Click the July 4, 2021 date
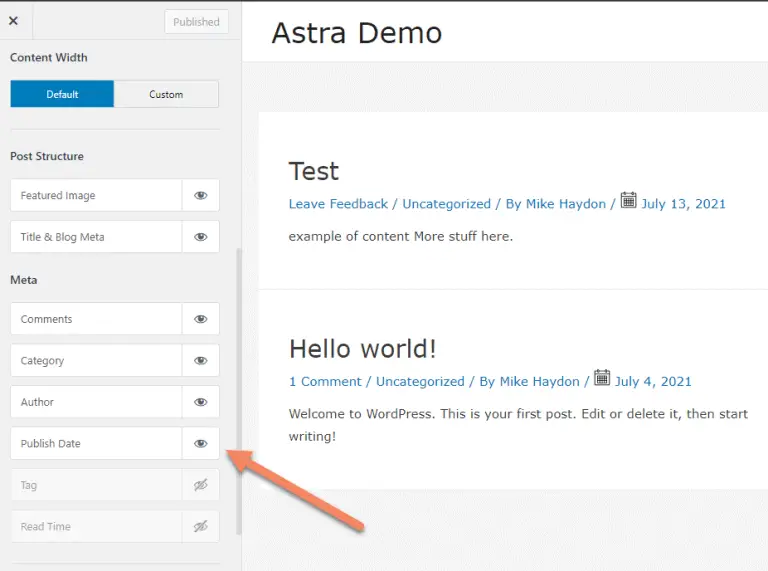 [x=653, y=382]
